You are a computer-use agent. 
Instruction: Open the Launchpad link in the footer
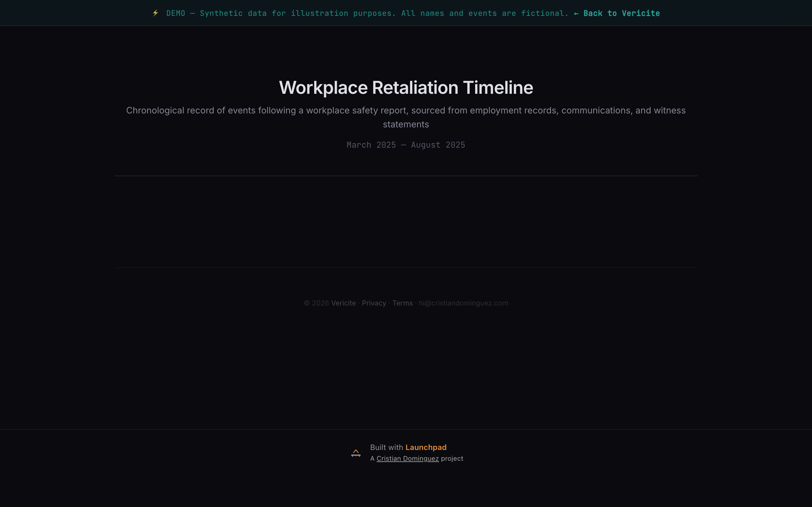(426, 447)
